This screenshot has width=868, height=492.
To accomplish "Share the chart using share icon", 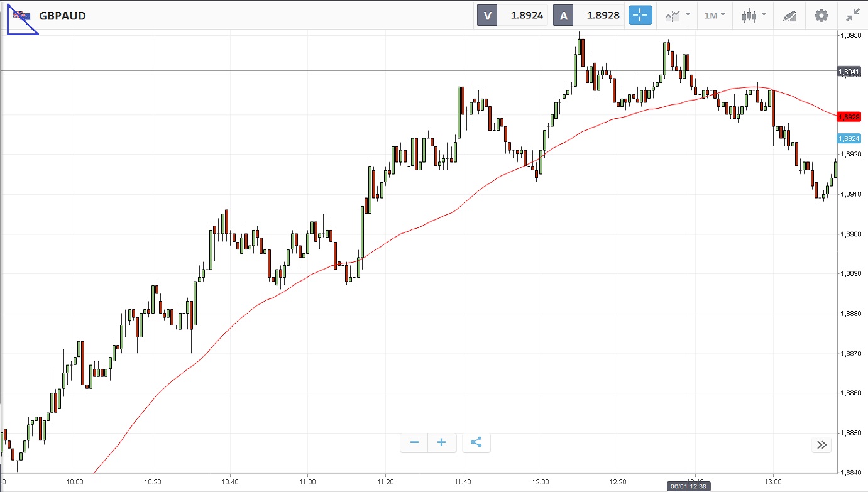I will [x=476, y=442].
